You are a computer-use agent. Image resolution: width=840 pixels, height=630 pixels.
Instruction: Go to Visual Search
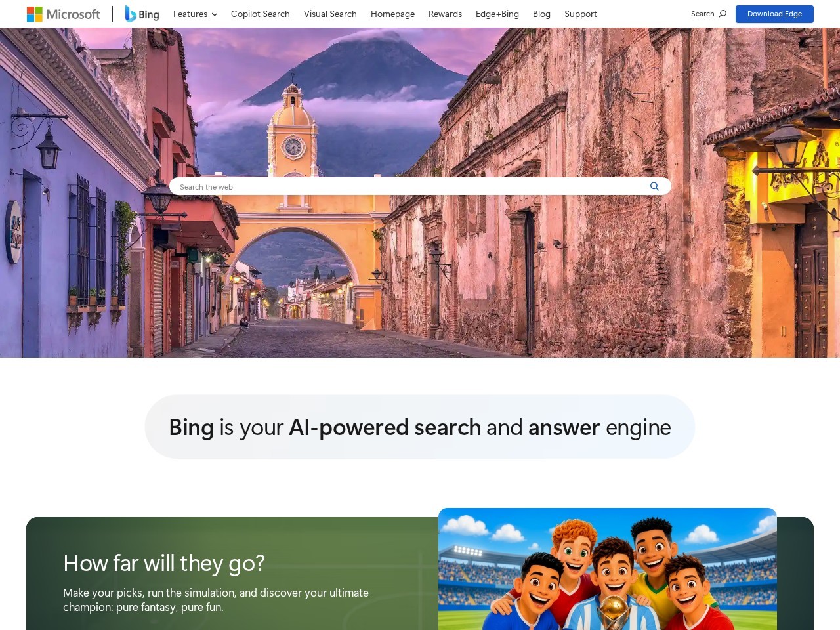click(330, 14)
